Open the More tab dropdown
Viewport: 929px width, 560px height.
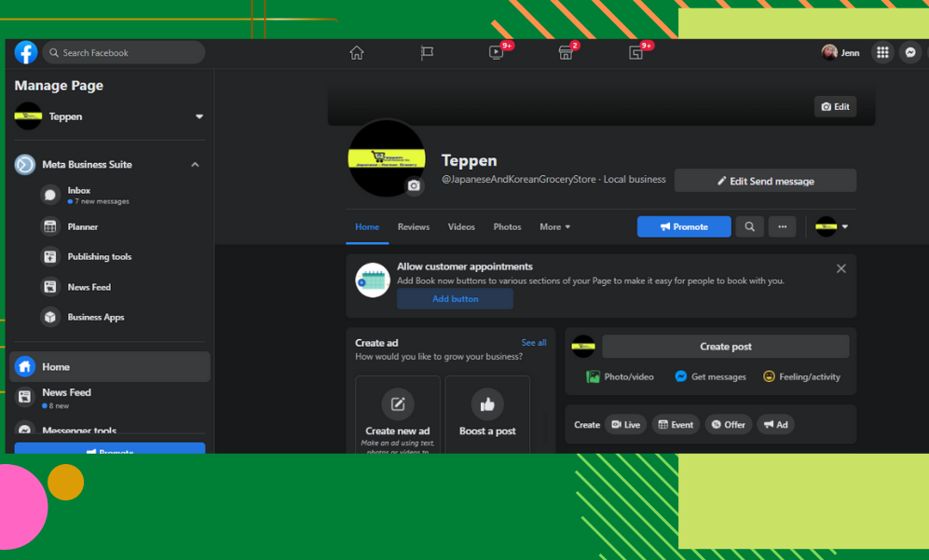tap(554, 227)
